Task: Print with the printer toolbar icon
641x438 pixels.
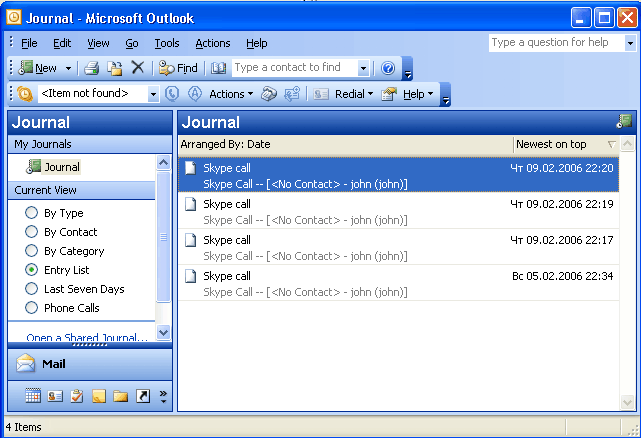Action: (92, 68)
